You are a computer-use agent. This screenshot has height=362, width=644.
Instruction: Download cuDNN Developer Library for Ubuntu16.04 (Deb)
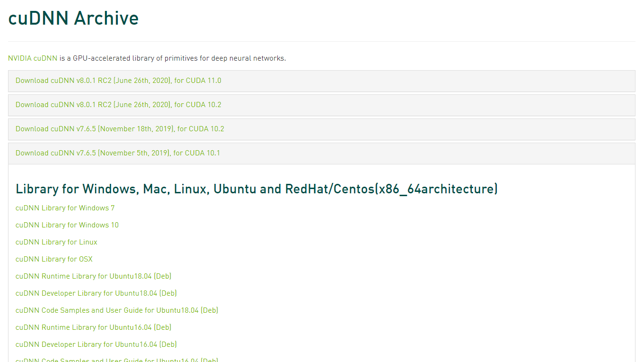point(96,344)
